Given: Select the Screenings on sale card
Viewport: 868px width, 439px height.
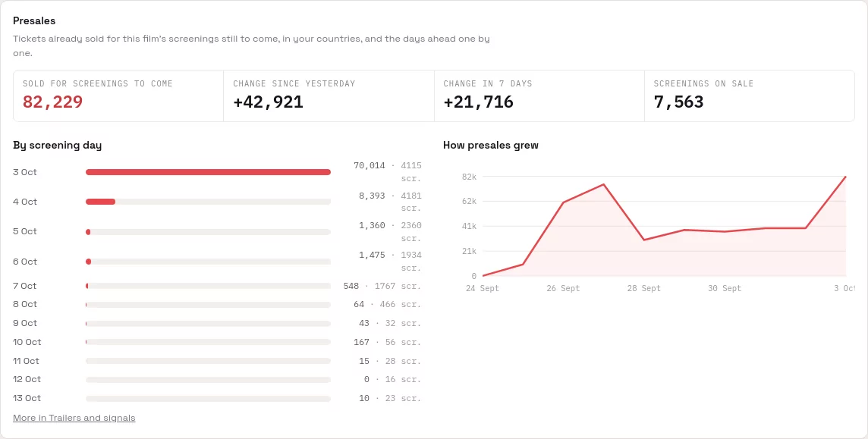Looking at the screenshot, I should [x=750, y=96].
